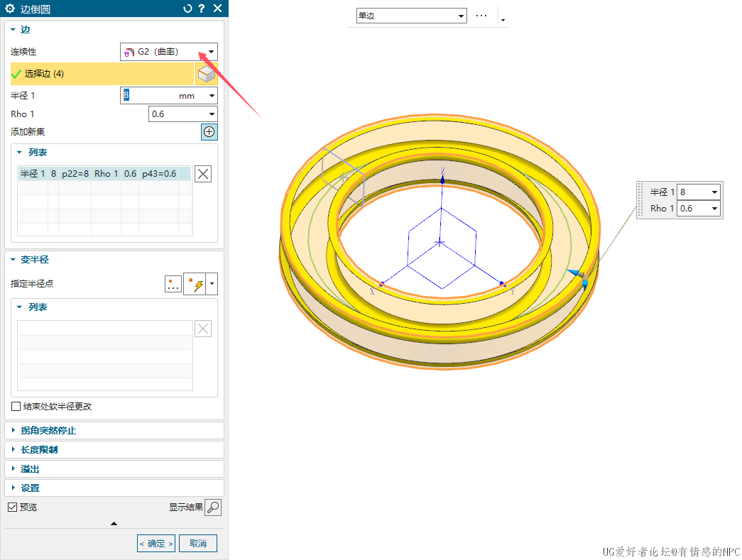This screenshot has height=560, width=742.
Task: Click the reset dialog arrow icon
Action: point(187,9)
